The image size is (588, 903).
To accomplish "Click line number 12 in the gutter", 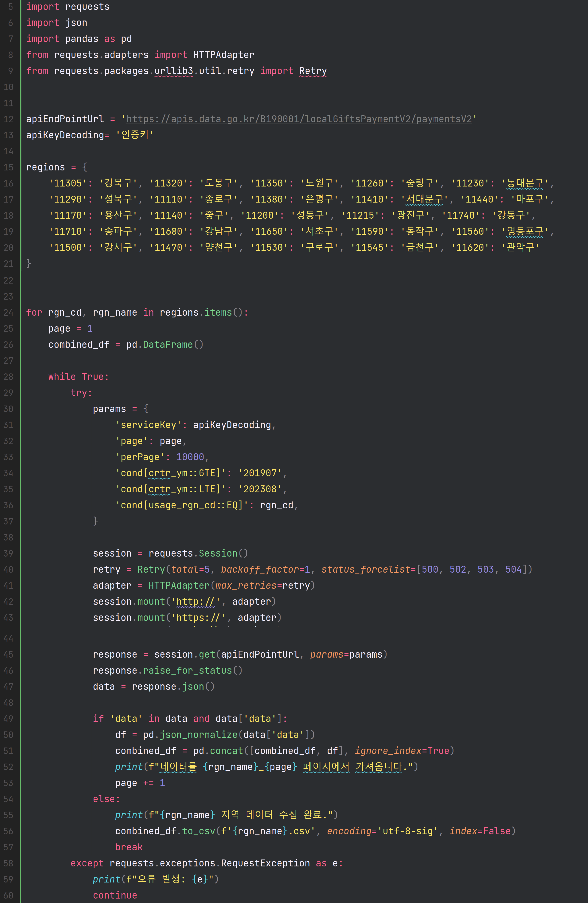I will (8, 119).
